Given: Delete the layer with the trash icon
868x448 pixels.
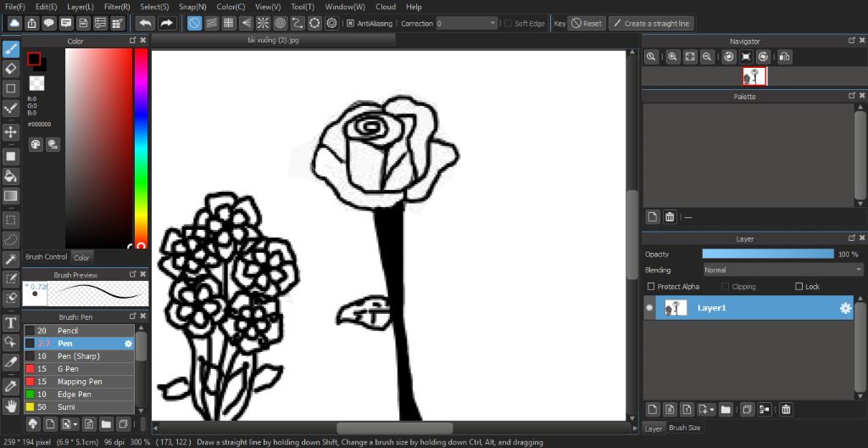Looking at the screenshot, I should 786,410.
